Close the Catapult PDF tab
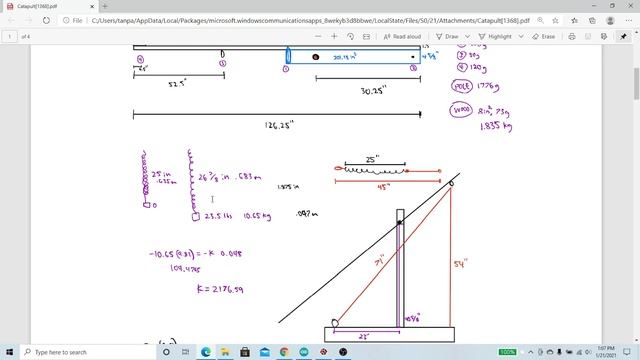The width and height of the screenshot is (640, 360). point(92,6)
